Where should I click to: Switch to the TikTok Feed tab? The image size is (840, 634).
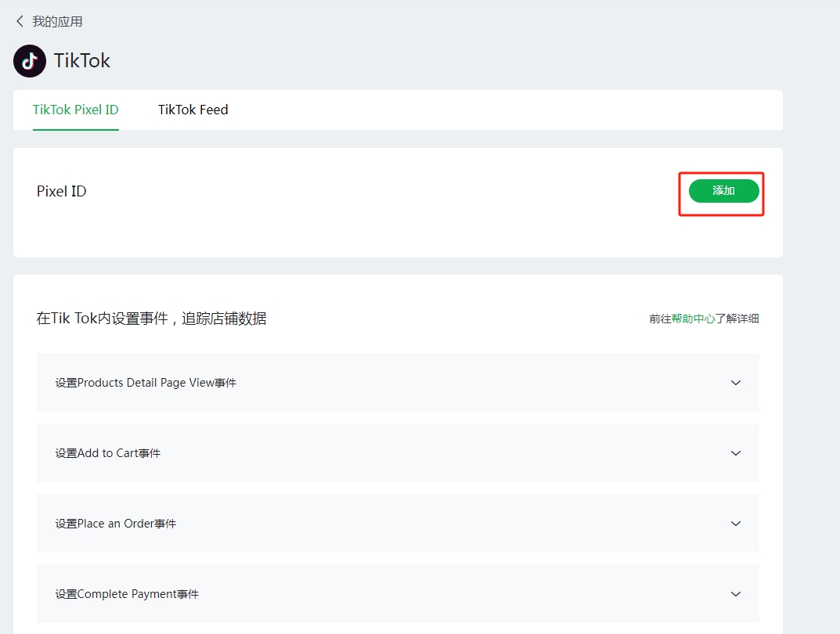click(193, 110)
